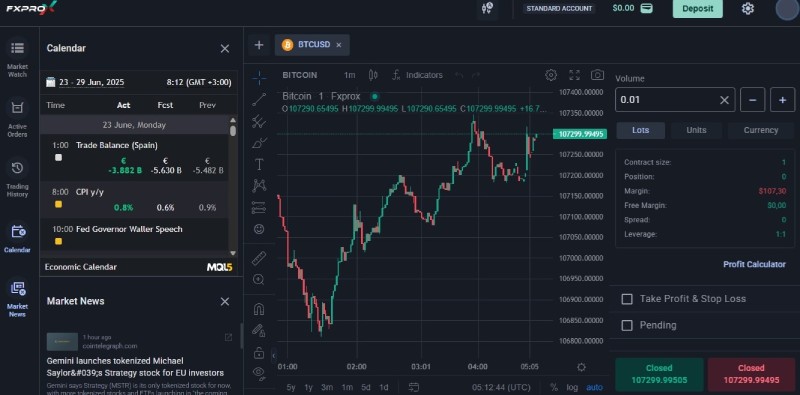Screen dimensions: 800x395
Task: Toggle stay in drawing mode
Action: (x=259, y=331)
